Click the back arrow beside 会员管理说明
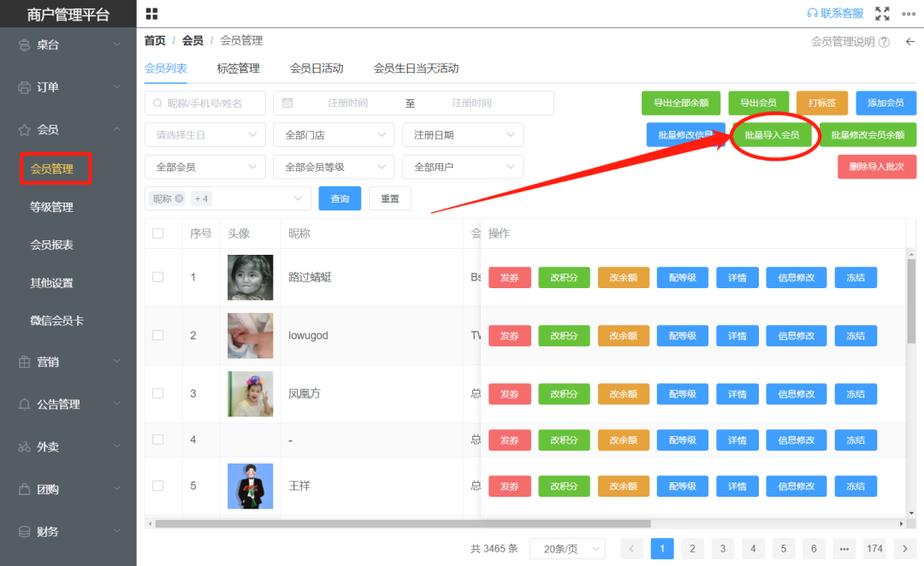Screen dimensions: 924x566 click(910, 41)
